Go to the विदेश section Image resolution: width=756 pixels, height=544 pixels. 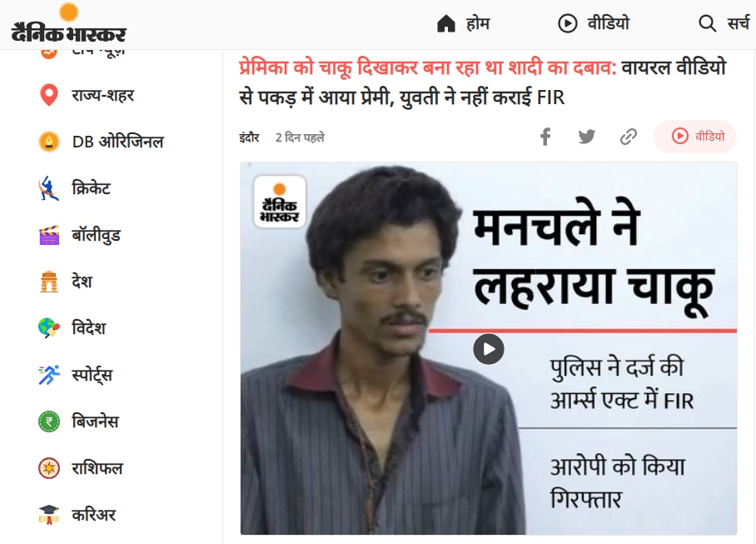[89, 328]
